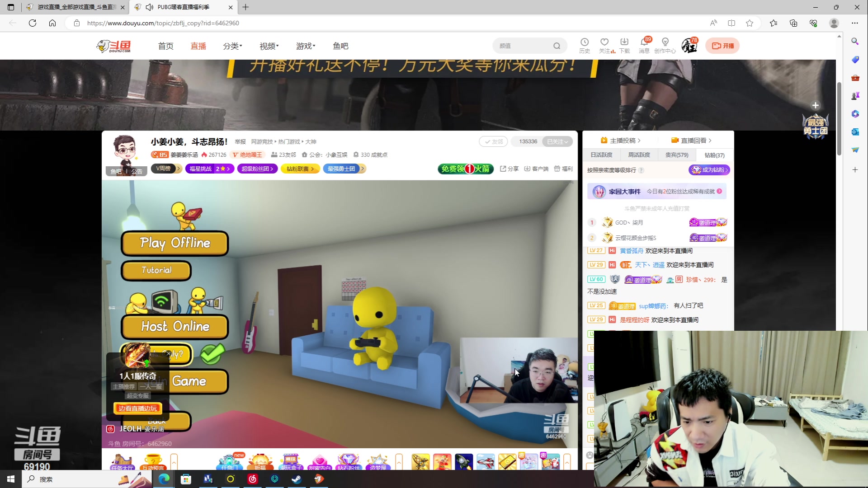The width and height of the screenshot is (868, 488).
Task: Click the page vertical scrollbar
Action: pyautogui.click(x=839, y=120)
